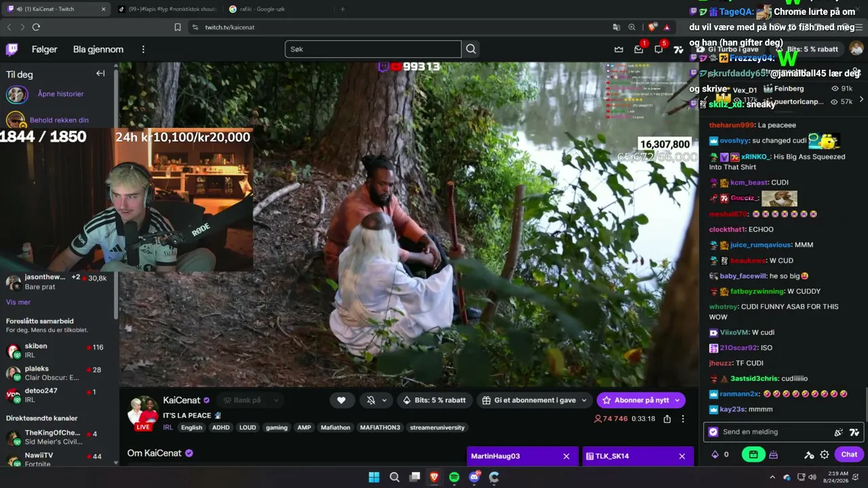
Task: Click the streameruniversity tag
Action: point(437,428)
